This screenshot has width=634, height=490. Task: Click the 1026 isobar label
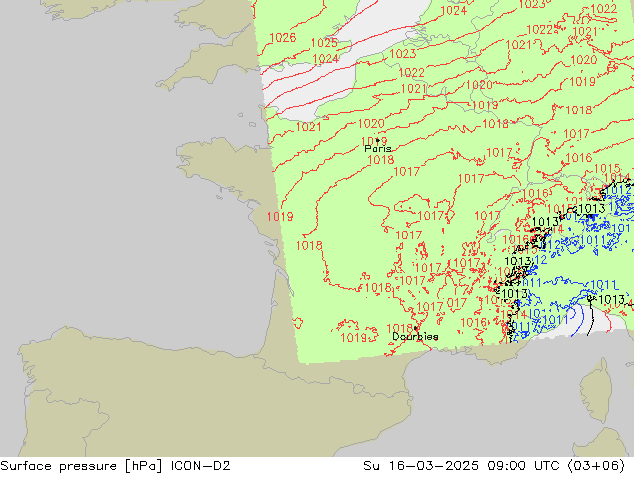click(x=283, y=38)
